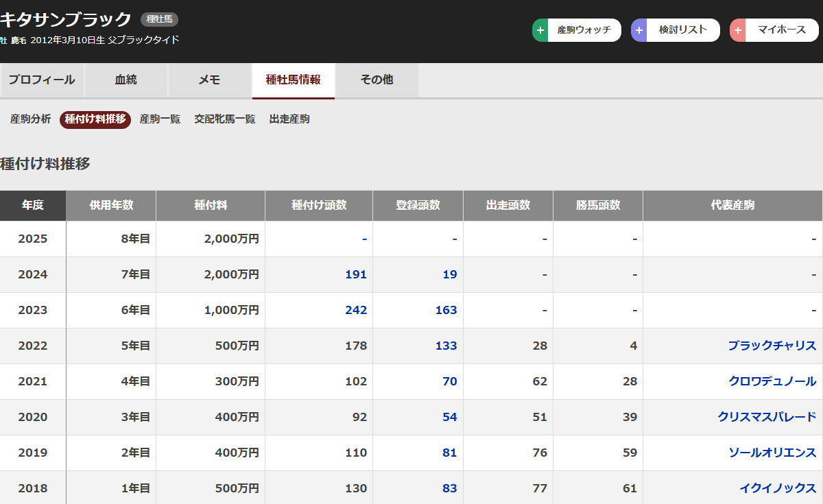Open クリスマスパレード horse page
The height and width of the screenshot is (504, 823).
coord(767,417)
